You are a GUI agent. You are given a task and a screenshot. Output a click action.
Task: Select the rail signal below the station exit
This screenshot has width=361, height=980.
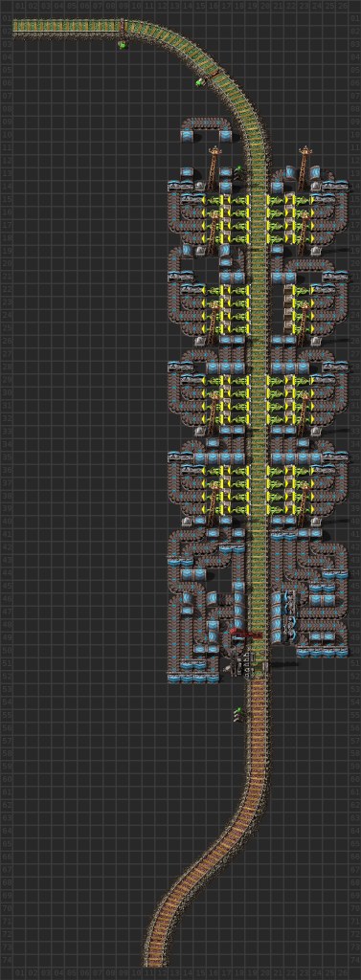(237, 714)
